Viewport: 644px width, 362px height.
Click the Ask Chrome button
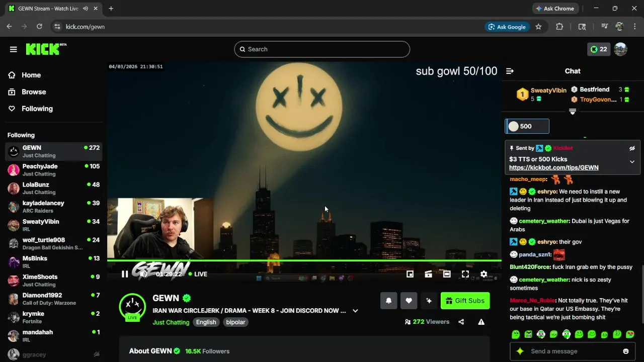point(555,9)
